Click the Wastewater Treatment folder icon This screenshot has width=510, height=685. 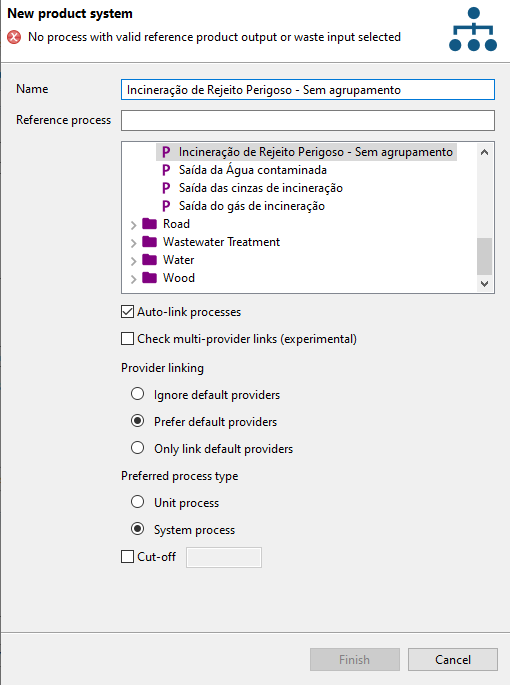click(149, 242)
